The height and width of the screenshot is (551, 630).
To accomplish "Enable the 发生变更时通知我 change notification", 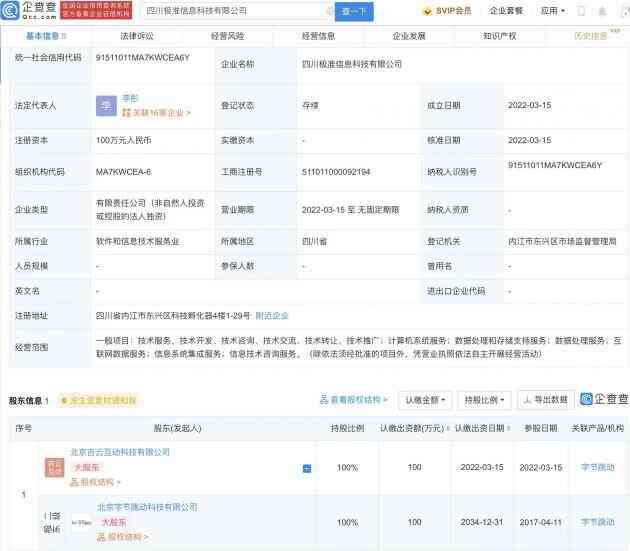I will (98, 400).
